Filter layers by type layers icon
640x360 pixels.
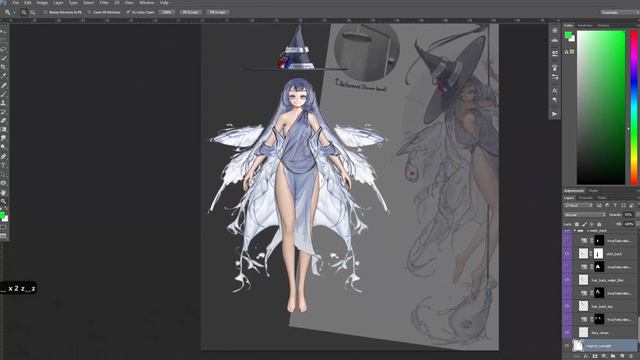click(x=615, y=205)
